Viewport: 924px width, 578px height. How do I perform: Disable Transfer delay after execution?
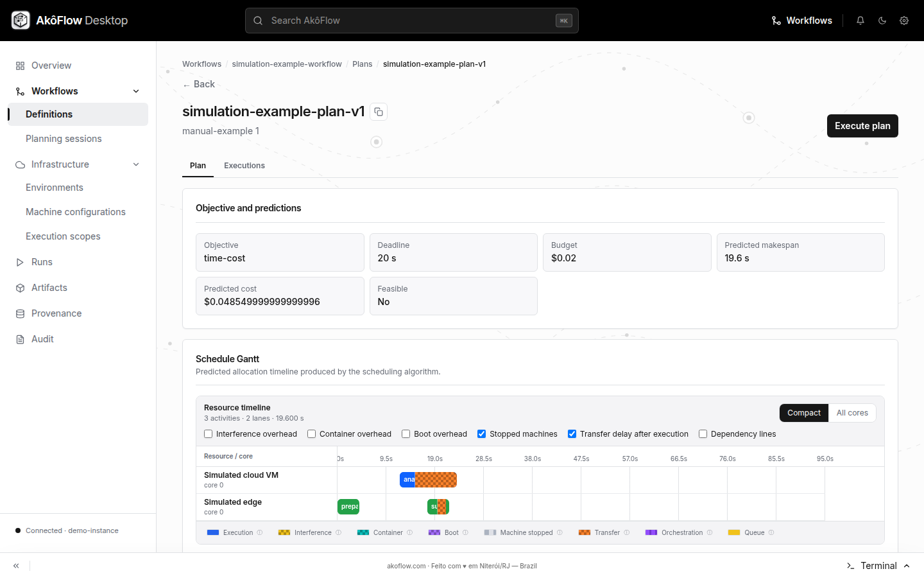click(x=572, y=434)
